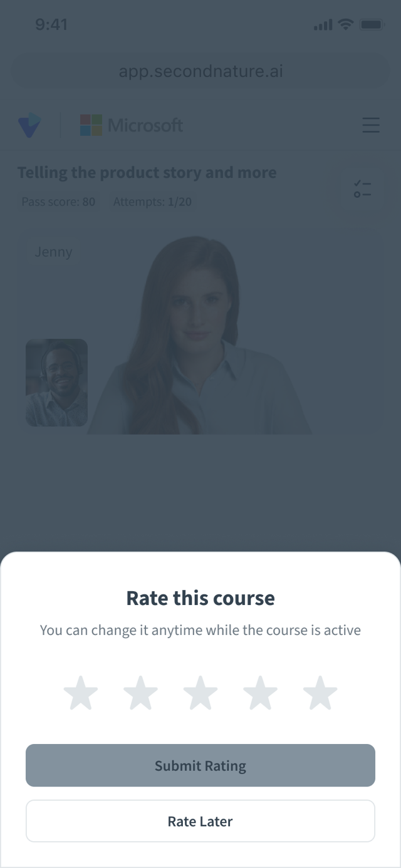Screen dimensions: 401x868
Task: Click the Submit Rating button
Action: [200, 765]
